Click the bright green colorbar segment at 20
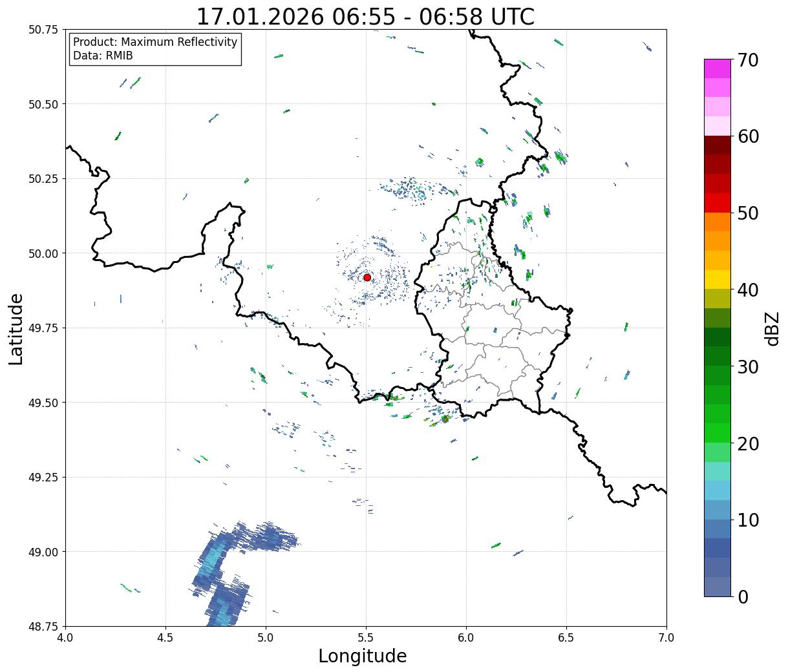The width and height of the screenshot is (788, 672). pos(718,433)
